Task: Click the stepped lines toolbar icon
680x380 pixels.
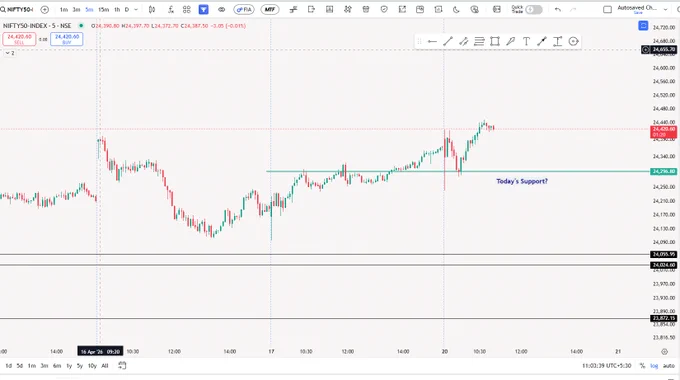Action: pos(293,10)
